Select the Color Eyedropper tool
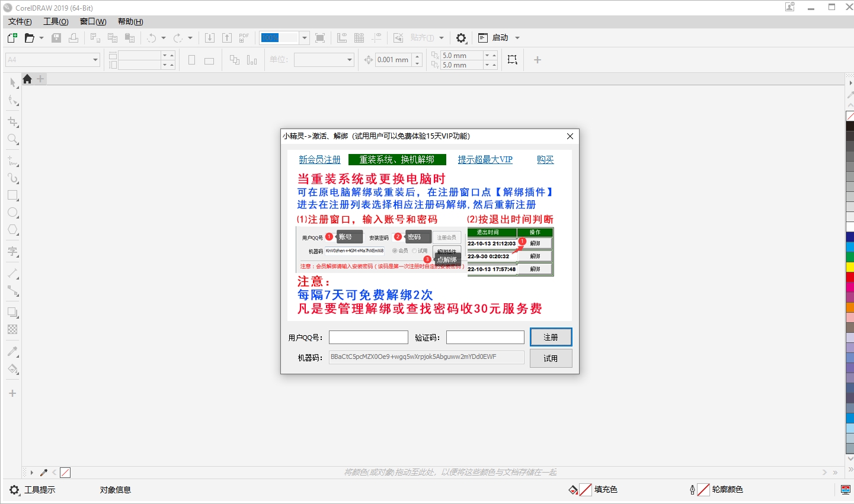This screenshot has height=504, width=854. 13,351
